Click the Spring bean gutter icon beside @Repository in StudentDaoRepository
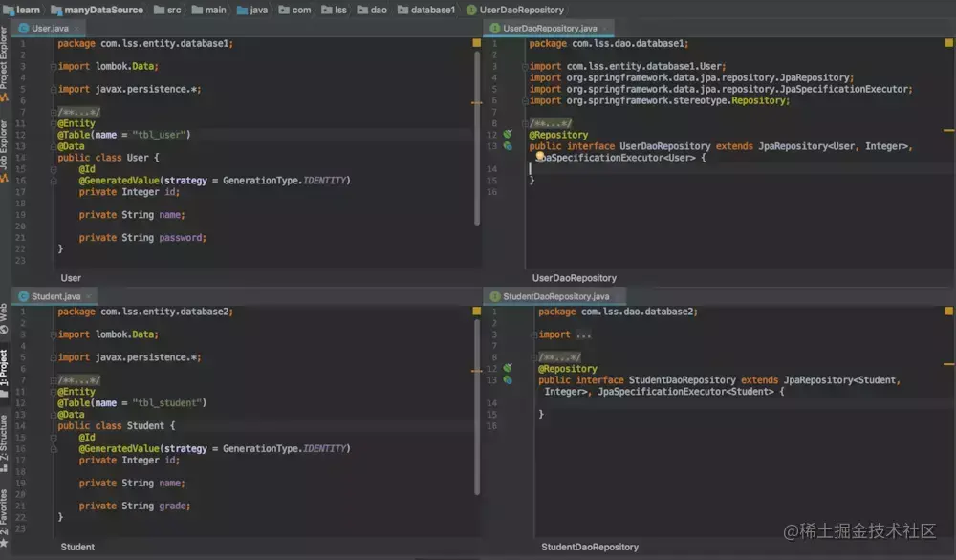This screenshot has width=956, height=560. tap(508, 368)
